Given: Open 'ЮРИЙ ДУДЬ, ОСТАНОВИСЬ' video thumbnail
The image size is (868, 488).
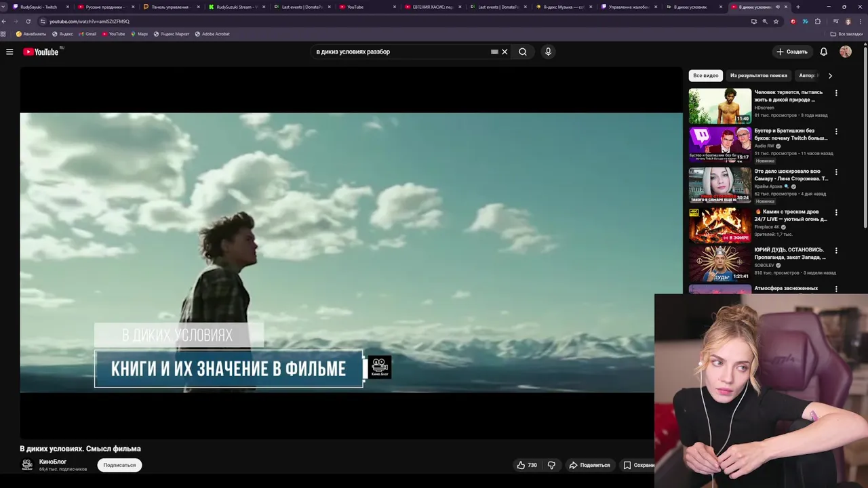Looking at the screenshot, I should tap(720, 263).
